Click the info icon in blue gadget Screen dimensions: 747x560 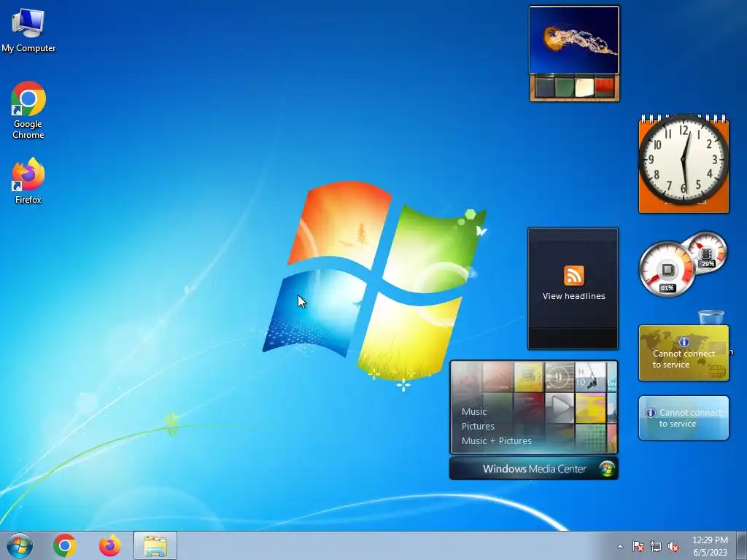[x=650, y=413]
